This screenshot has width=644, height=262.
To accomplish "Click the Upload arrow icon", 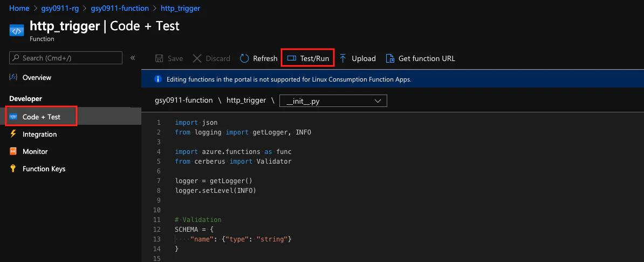I will tap(343, 58).
